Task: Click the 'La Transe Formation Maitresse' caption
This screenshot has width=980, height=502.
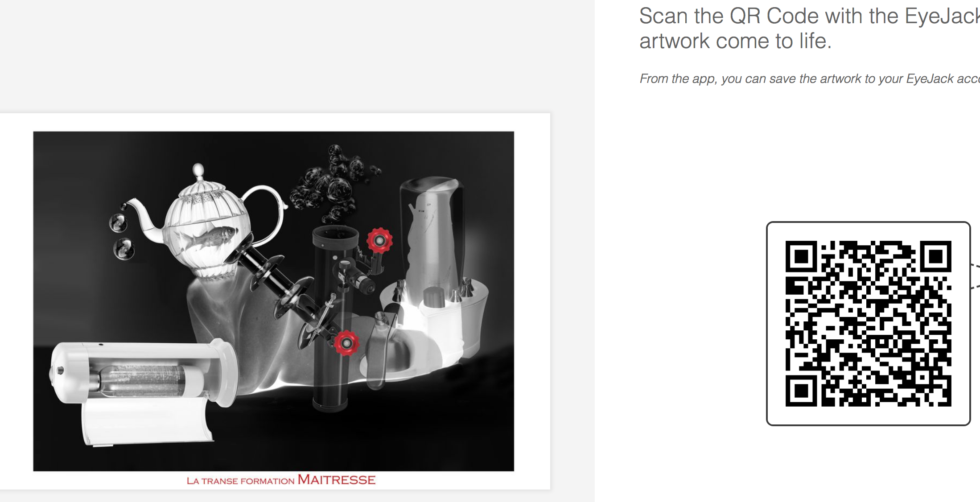Action: pos(281,480)
